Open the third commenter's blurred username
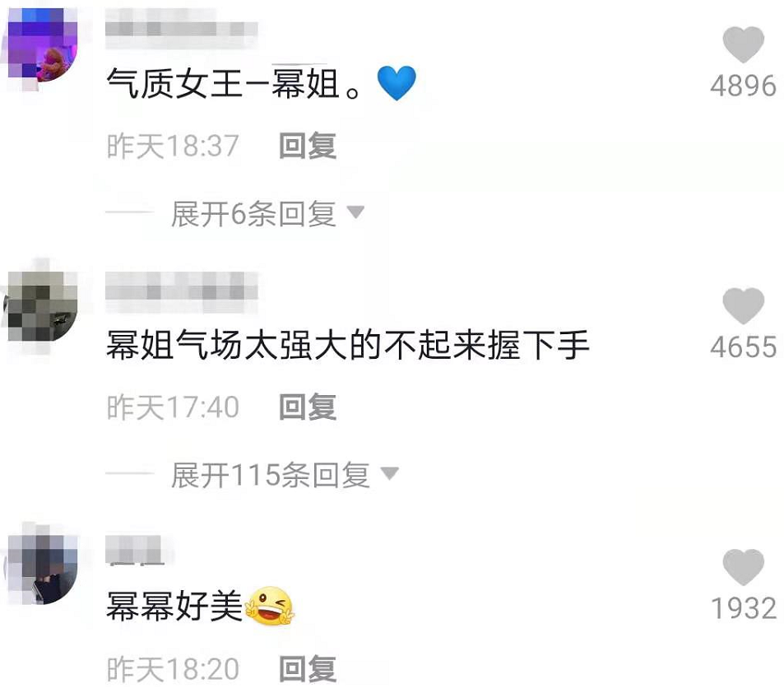784x693 pixels. pos(134,550)
